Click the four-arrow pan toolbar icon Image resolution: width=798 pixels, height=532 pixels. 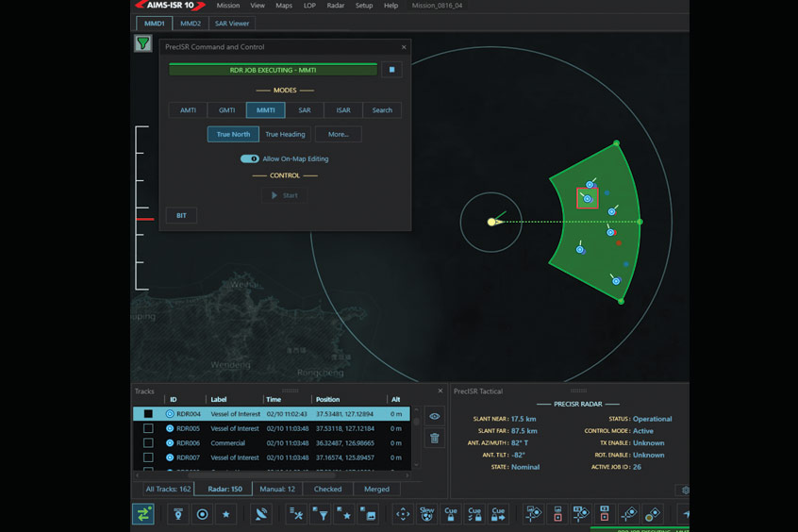point(403,514)
